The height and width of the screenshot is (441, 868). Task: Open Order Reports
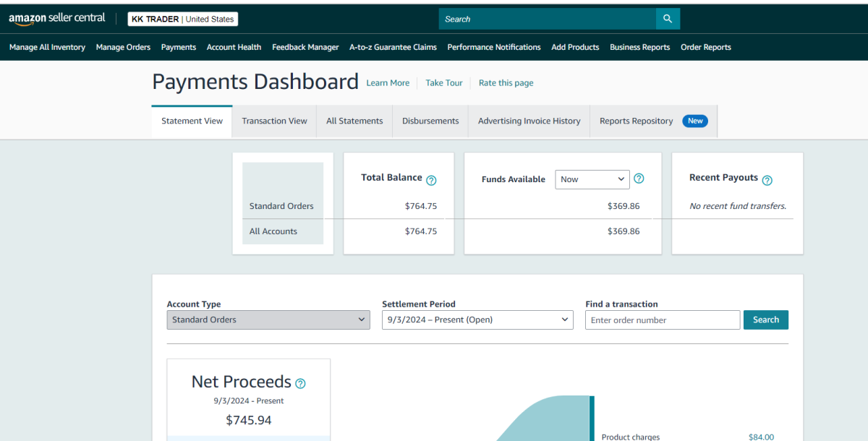point(706,47)
